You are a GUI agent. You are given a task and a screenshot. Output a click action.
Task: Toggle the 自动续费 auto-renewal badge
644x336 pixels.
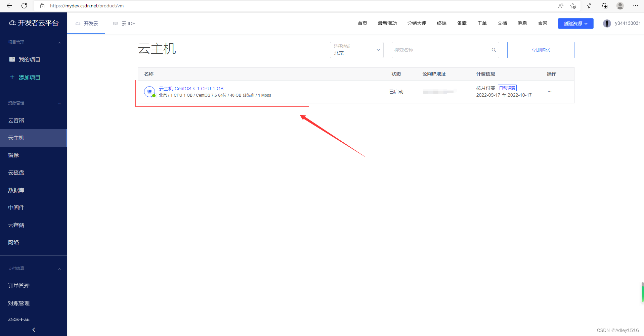[x=507, y=88]
